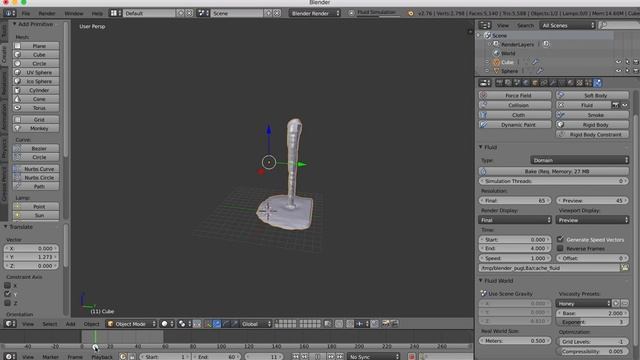Add a UV Sphere mesh primitive
This screenshot has width=640, height=360.
[x=36, y=72]
